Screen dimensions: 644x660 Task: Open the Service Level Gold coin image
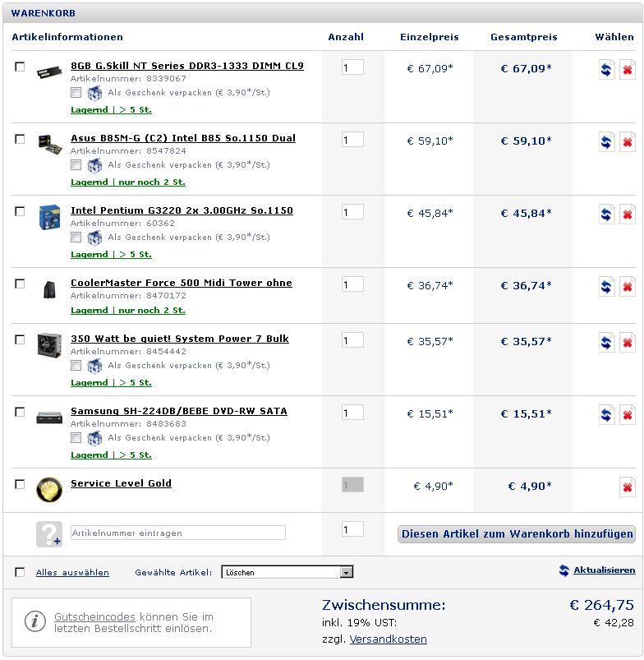pos(49,490)
